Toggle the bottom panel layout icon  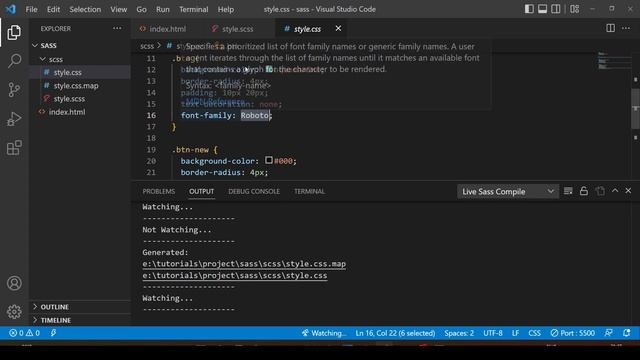(542, 9)
